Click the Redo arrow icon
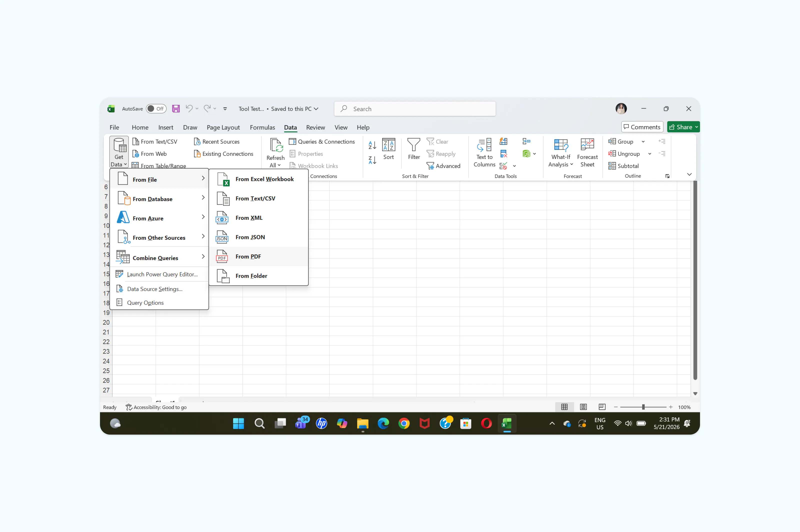This screenshot has width=800, height=532. (x=207, y=109)
